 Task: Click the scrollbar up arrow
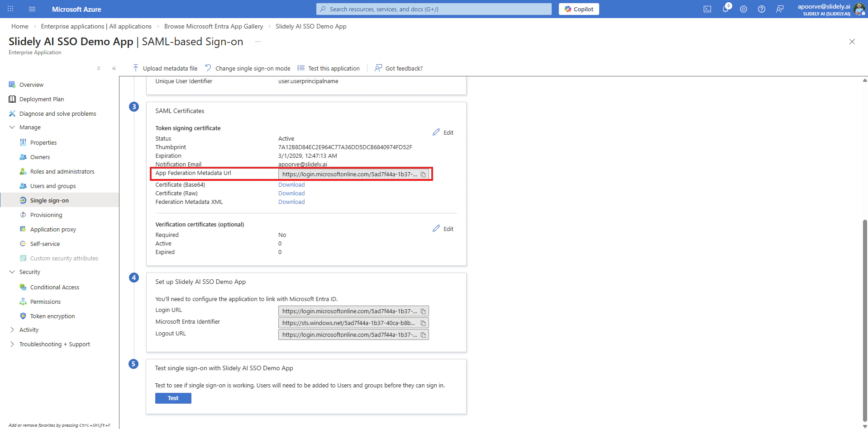click(865, 80)
